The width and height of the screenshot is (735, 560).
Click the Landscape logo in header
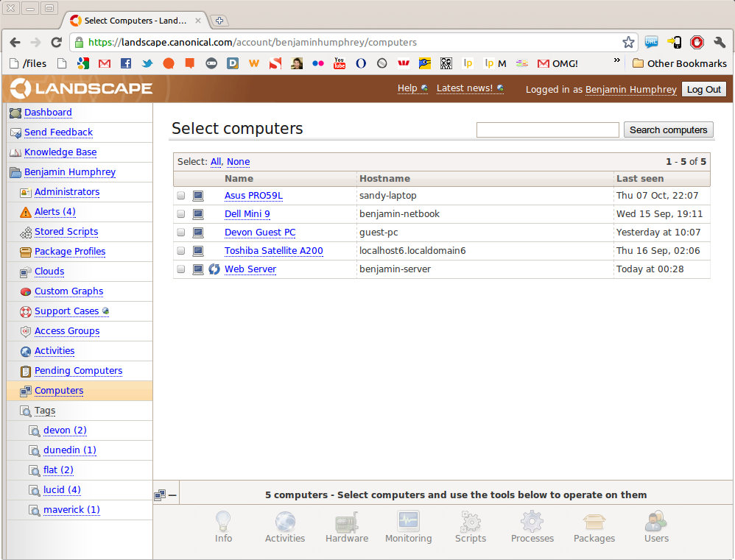pos(81,88)
